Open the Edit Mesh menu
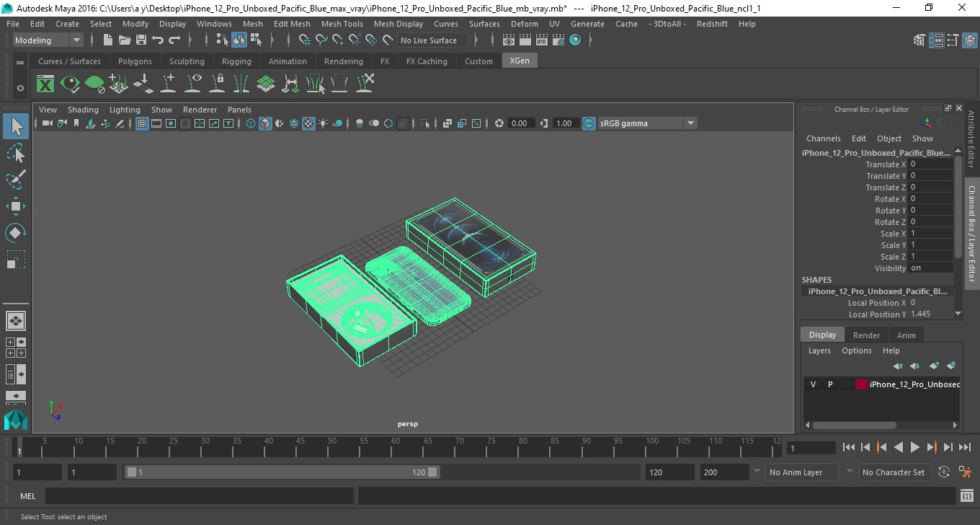This screenshot has width=980, height=525. click(x=292, y=24)
